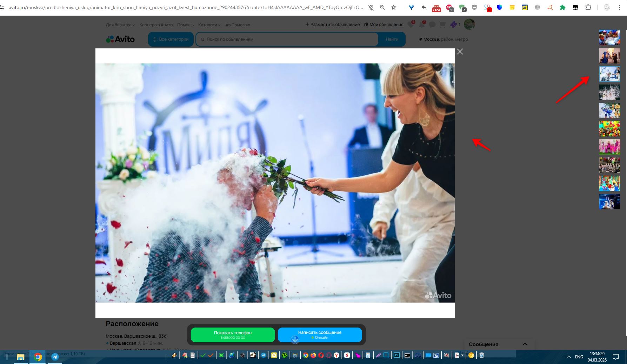627x364 pixels.
Task: Click the Avito logo
Action: point(120,39)
